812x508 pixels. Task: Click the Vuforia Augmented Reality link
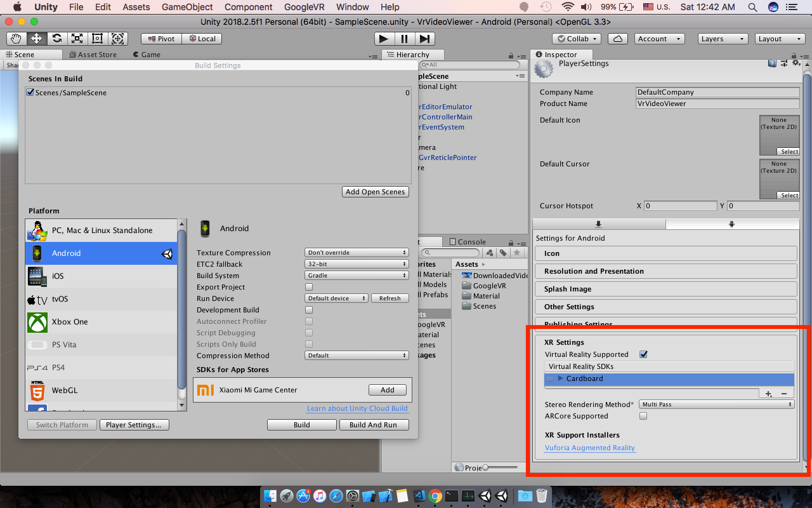click(590, 448)
